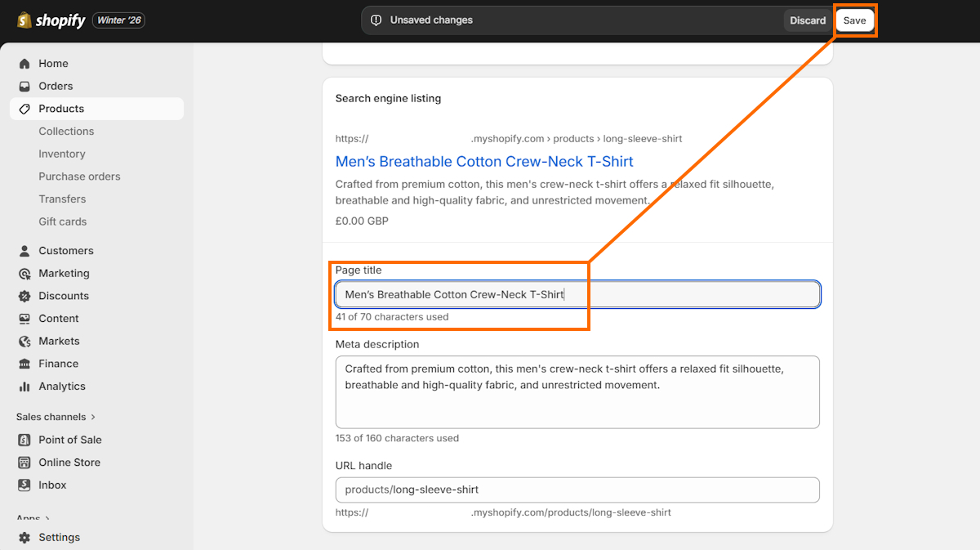Viewport: 980px width, 550px height.
Task: Select the Inbox chat icon
Action: pos(26,485)
